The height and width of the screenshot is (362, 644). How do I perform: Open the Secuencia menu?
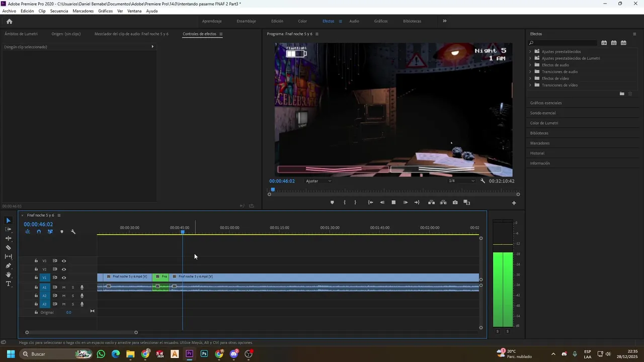point(59,11)
